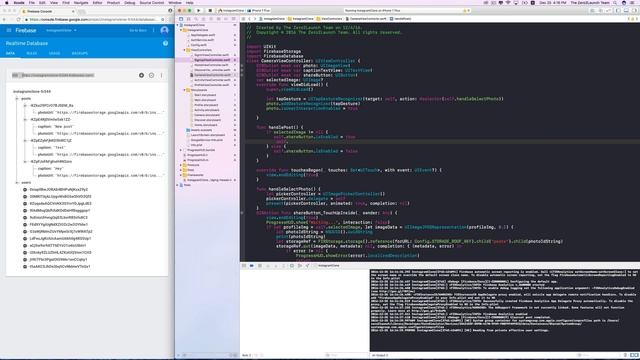Toggle Xcode utilities panel visibility
Viewport: 640px width, 360px height.
pyautogui.click(x=634, y=11)
